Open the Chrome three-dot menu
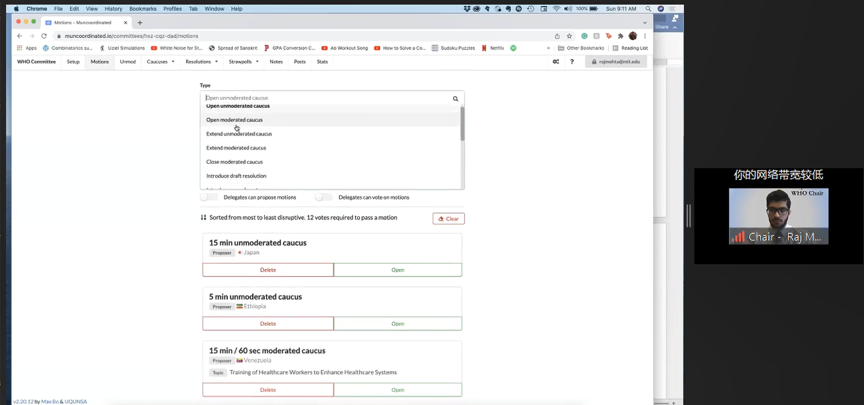Screen dimensions: 864x405 645,36
